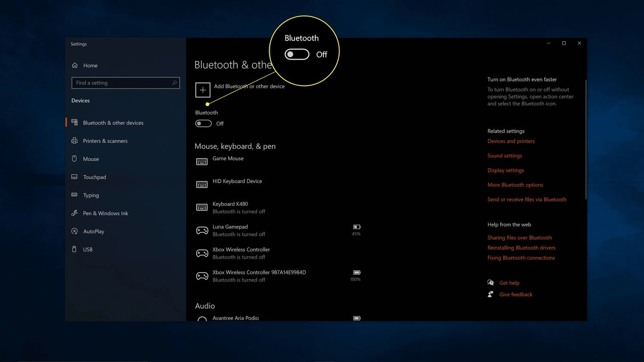Image resolution: width=644 pixels, height=362 pixels.
Task: Click the AutoPlay sidebar icon
Action: [74, 231]
